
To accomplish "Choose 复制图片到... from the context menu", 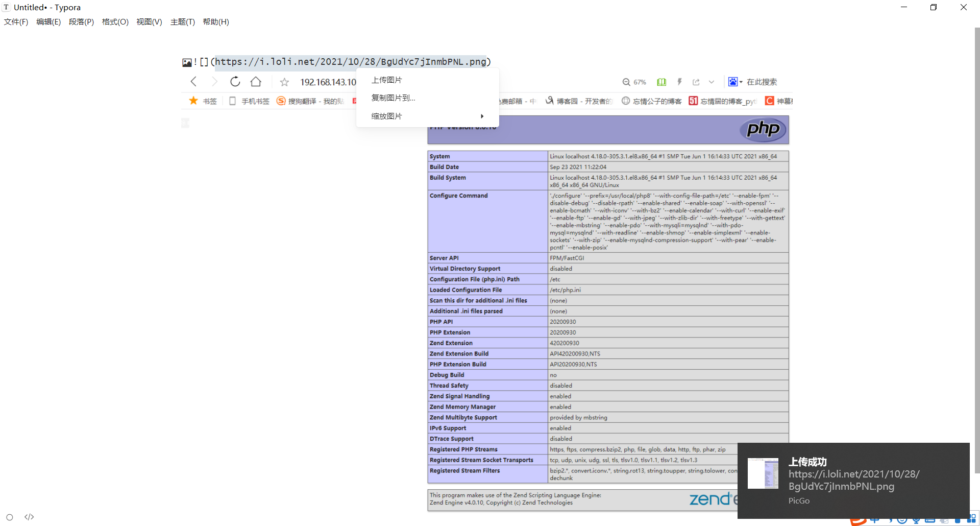I will pos(427,98).
